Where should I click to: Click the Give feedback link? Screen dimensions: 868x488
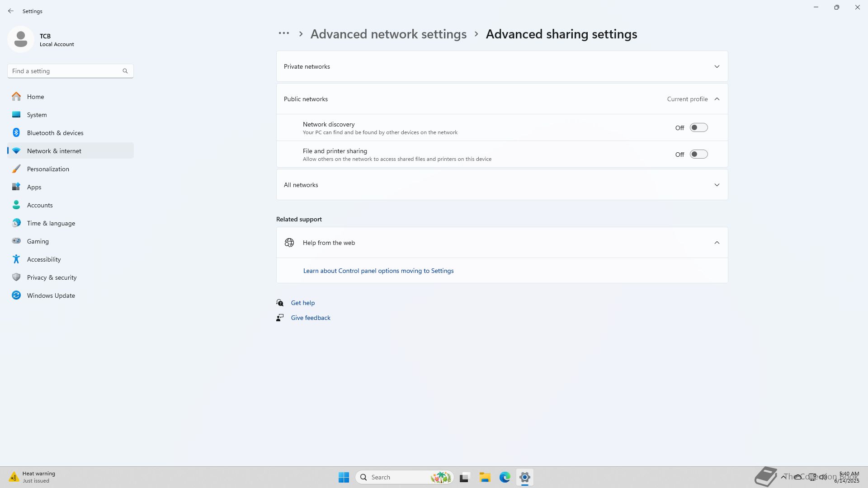point(310,318)
